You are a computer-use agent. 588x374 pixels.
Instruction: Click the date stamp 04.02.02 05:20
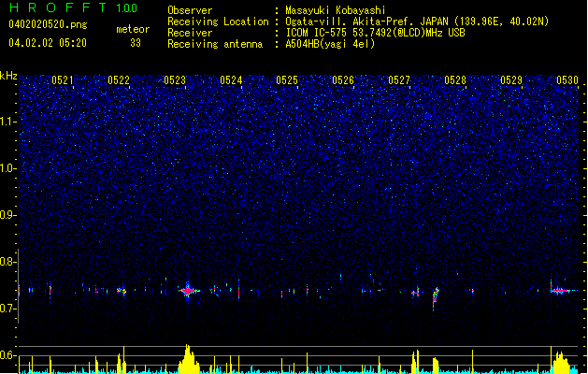48,43
